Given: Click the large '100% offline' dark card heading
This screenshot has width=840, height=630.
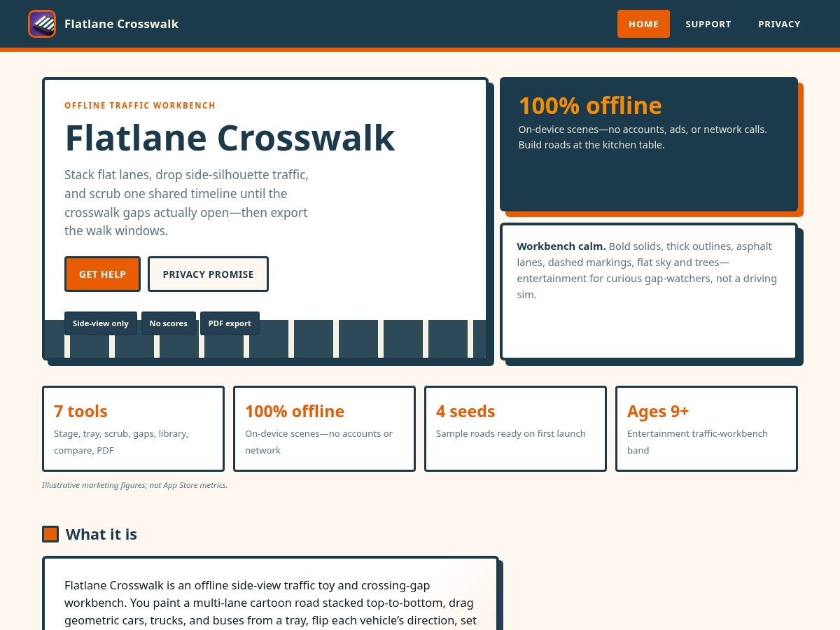Looking at the screenshot, I should (x=590, y=106).
